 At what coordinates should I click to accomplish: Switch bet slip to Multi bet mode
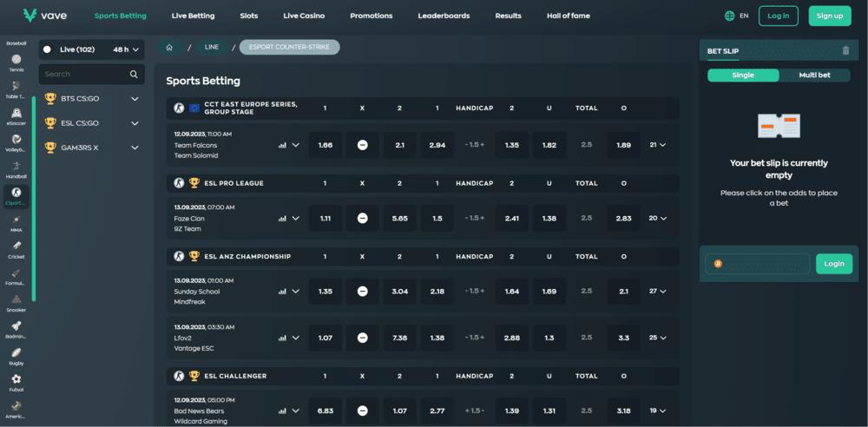point(814,76)
